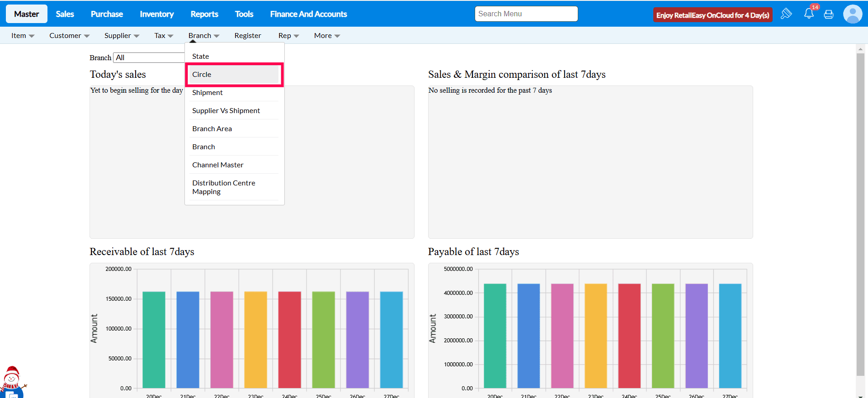
Task: Choose Shipment in the Branch menu
Action: (208, 92)
